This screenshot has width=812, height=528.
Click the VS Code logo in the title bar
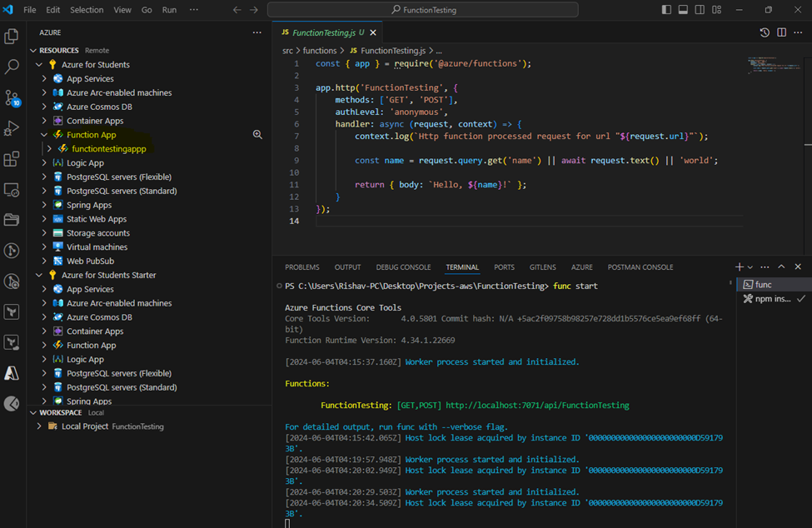(7, 10)
